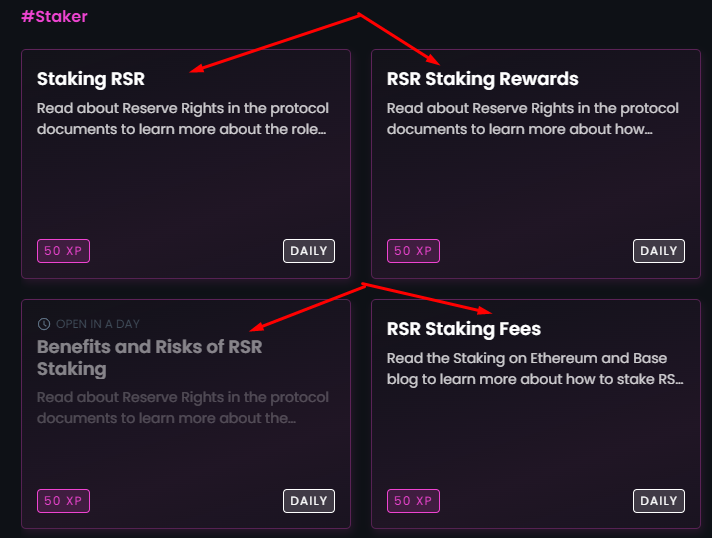Click 50 XP badge on RSR Staking Rewards
This screenshot has height=538, width=712.
pyautogui.click(x=413, y=251)
